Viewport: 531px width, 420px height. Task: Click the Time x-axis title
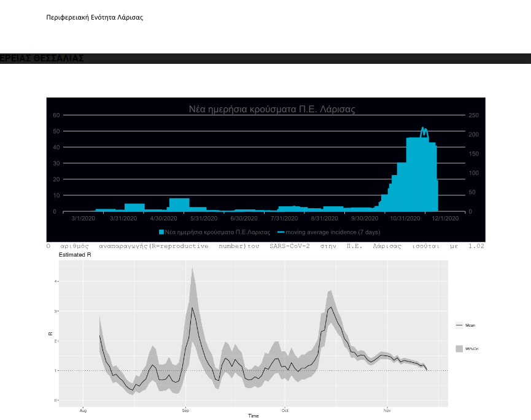(253, 416)
